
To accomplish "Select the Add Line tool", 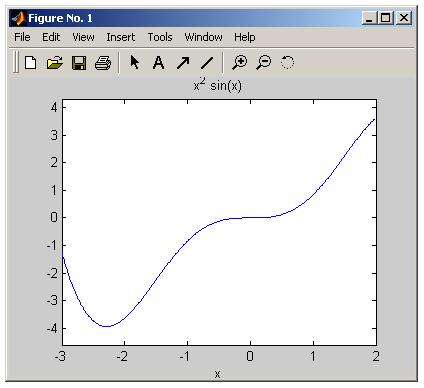I will point(207,62).
